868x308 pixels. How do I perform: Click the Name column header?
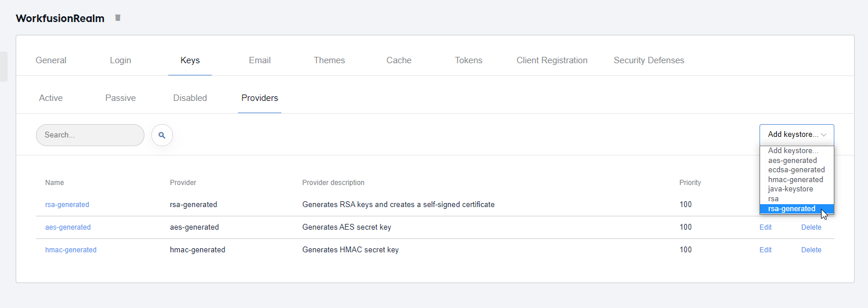pos(55,183)
